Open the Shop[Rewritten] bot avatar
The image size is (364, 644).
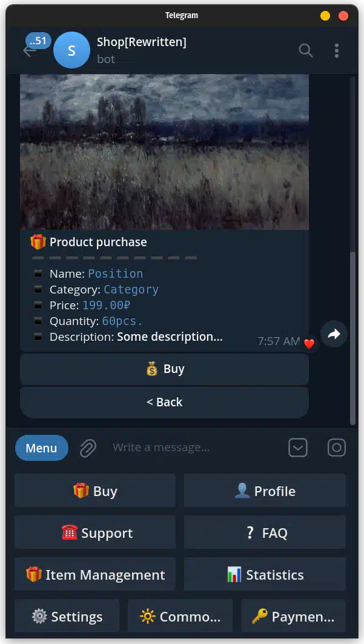[72, 50]
